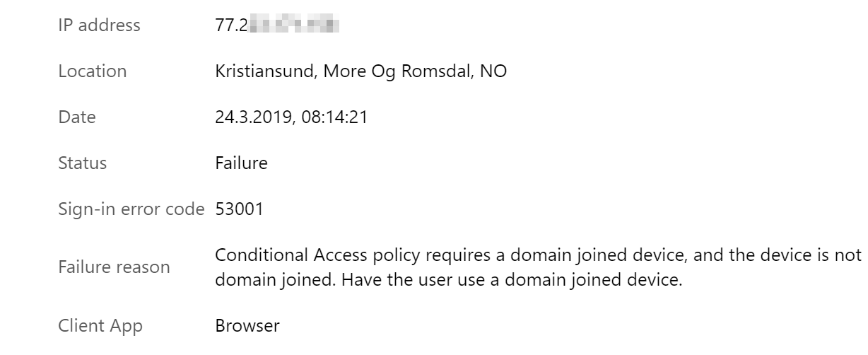Select the Failure status value
This screenshot has height=355, width=868.
pos(241,163)
